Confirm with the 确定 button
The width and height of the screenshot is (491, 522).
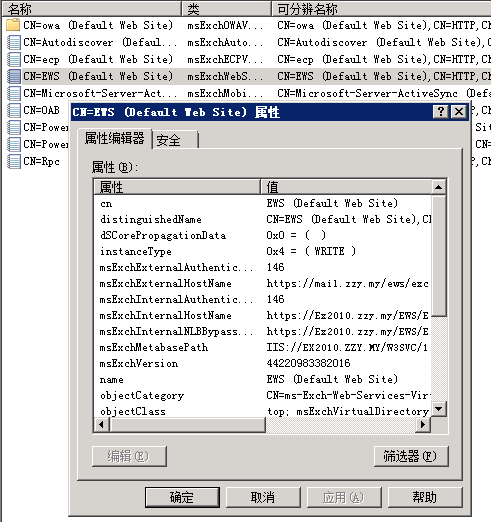182,497
